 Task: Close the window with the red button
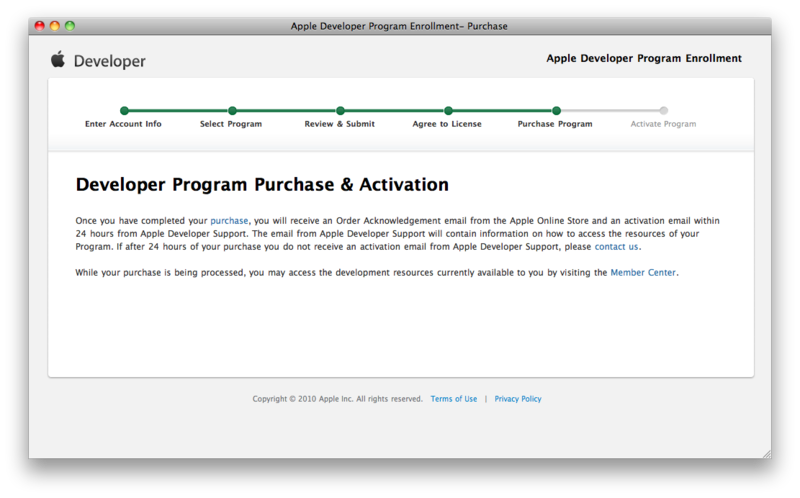[x=39, y=26]
